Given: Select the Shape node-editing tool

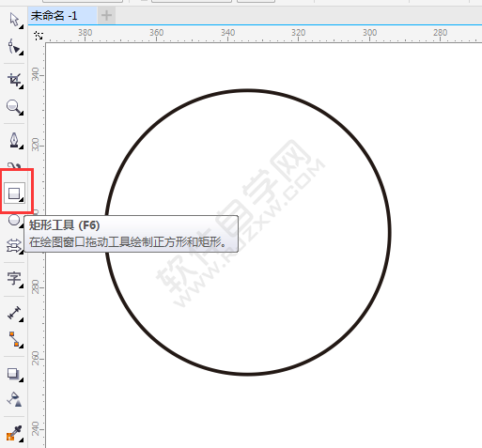Looking at the screenshot, I should click(14, 47).
